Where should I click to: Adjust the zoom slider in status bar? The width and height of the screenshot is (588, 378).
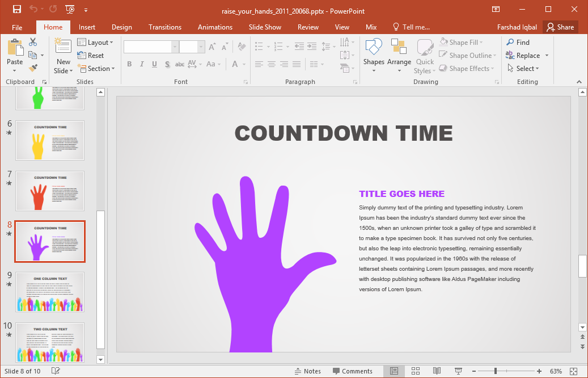point(495,371)
